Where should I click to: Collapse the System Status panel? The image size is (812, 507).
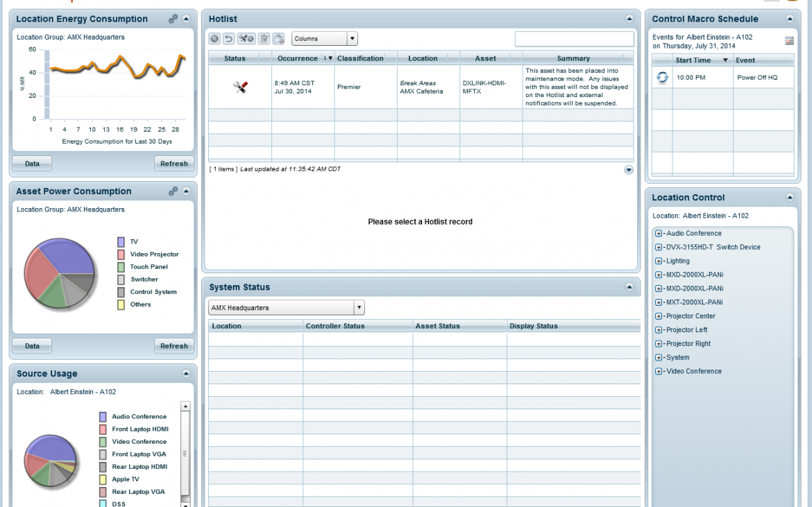point(629,286)
